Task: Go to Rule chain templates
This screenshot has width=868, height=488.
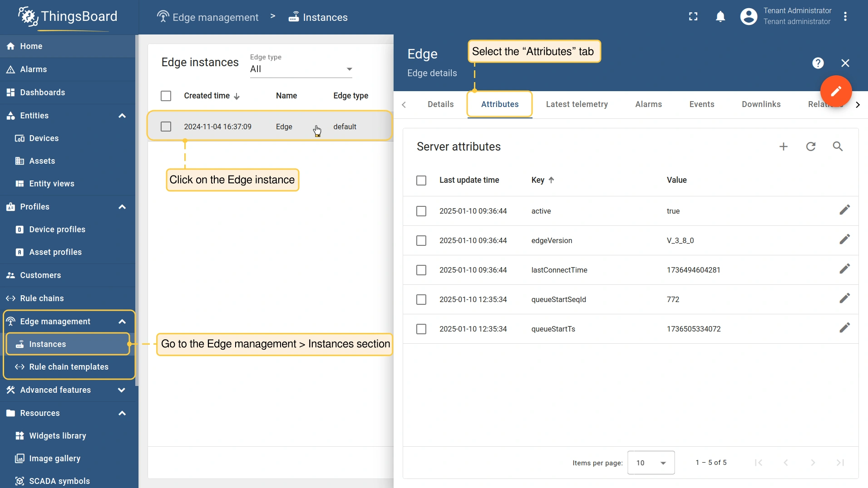Action: [x=69, y=367]
